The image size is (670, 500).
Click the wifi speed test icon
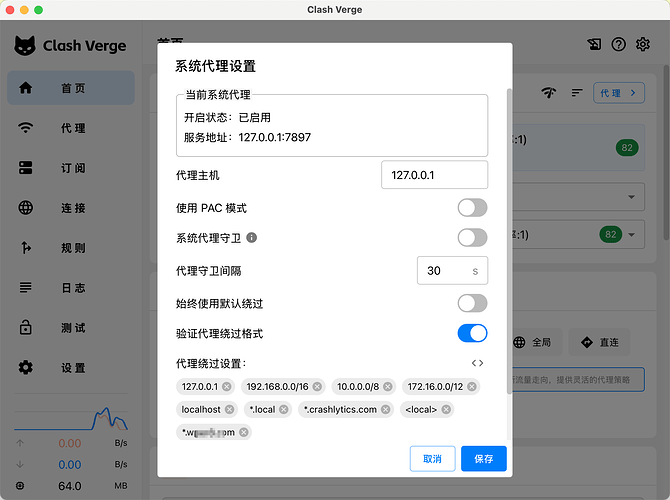pos(549,92)
